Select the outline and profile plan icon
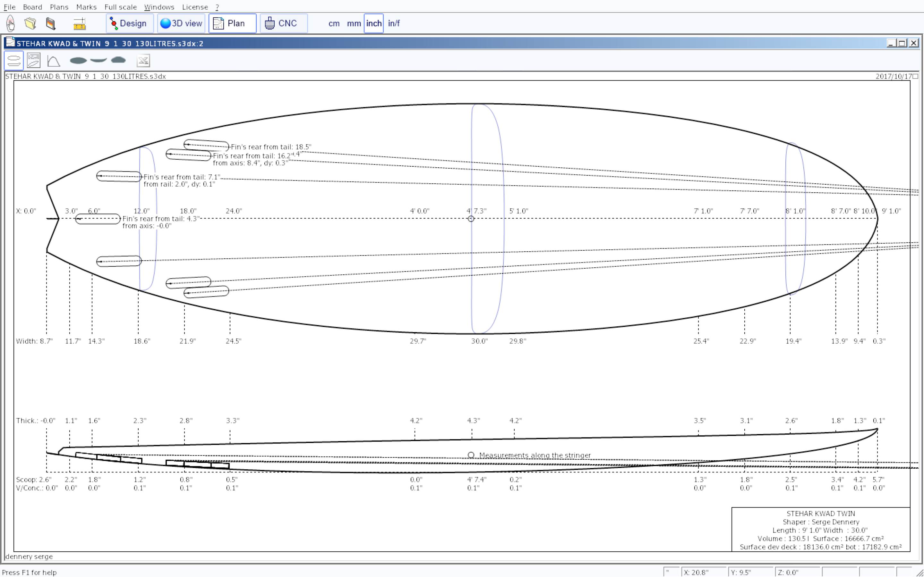 pyautogui.click(x=14, y=61)
